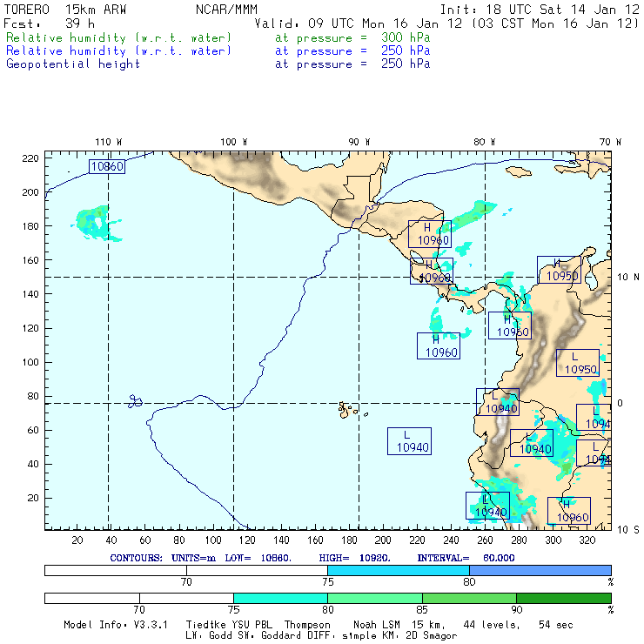The height and width of the screenshot is (644, 644).
Task: Click the '90' tick label on lower colorbar
Action: coord(517,610)
